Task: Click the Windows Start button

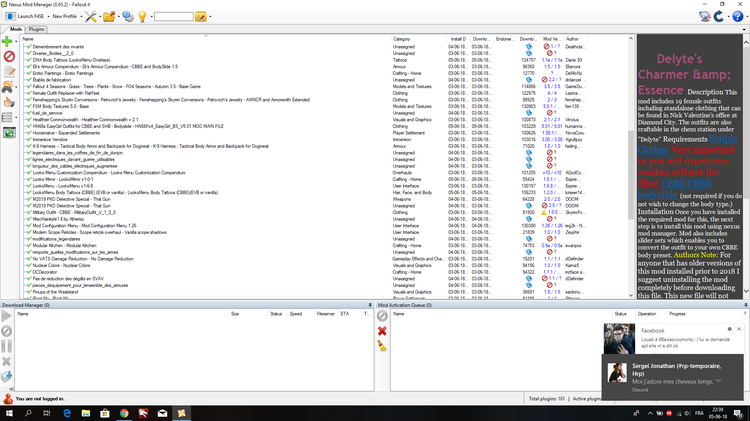Action: pos(9,413)
